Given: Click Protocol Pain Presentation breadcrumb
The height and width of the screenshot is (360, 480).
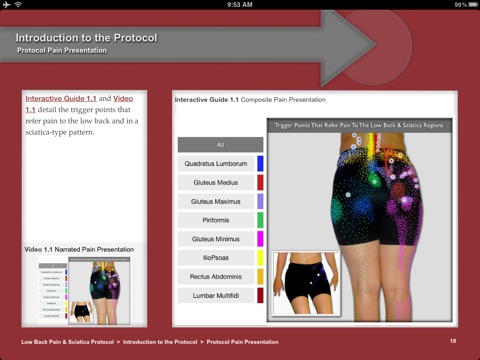Looking at the screenshot, I should tap(242, 342).
